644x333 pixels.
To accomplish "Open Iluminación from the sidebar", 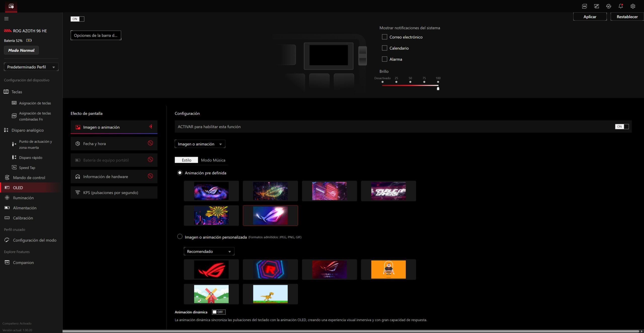I will coord(23,198).
